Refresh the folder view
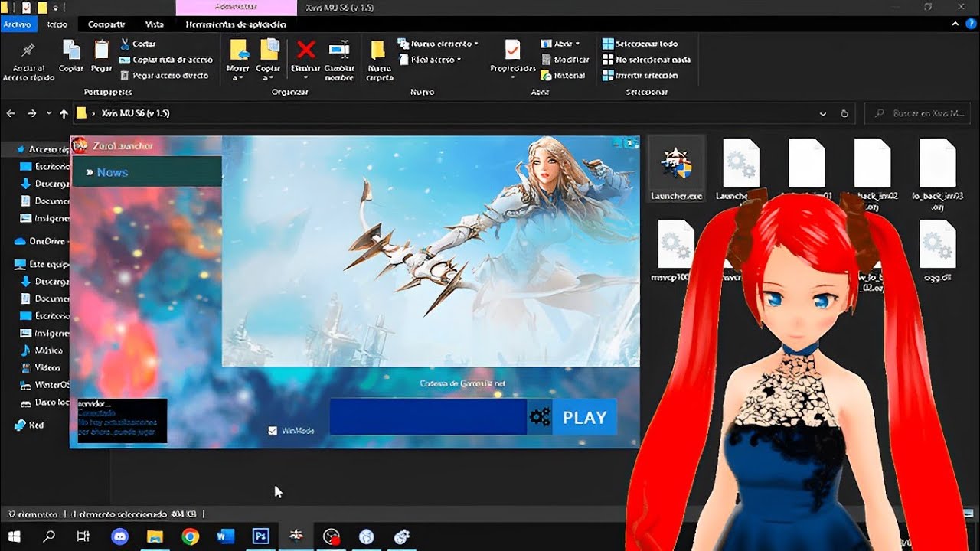This screenshot has height=551, width=980. click(x=844, y=113)
